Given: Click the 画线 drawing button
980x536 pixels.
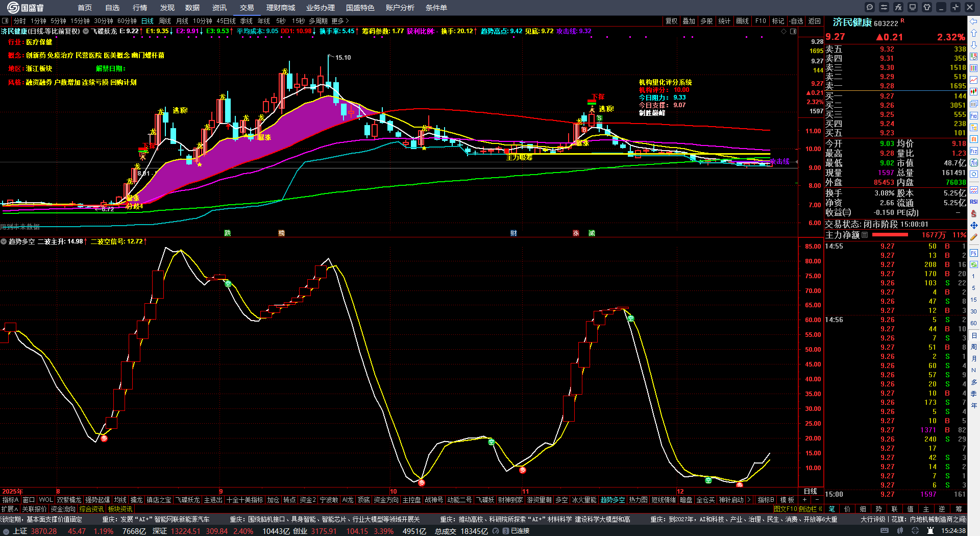Looking at the screenshot, I should click(743, 21).
